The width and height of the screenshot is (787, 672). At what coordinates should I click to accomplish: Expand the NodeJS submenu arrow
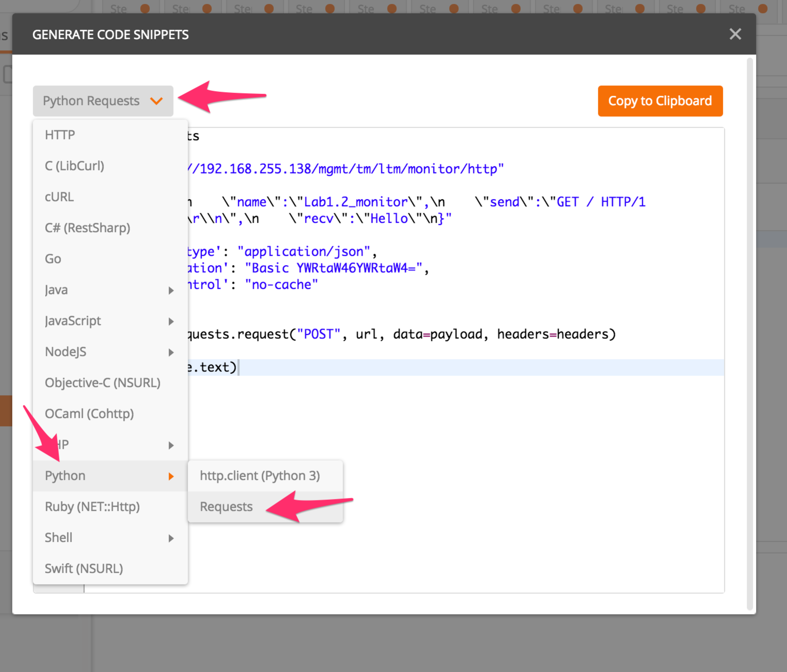(x=171, y=352)
